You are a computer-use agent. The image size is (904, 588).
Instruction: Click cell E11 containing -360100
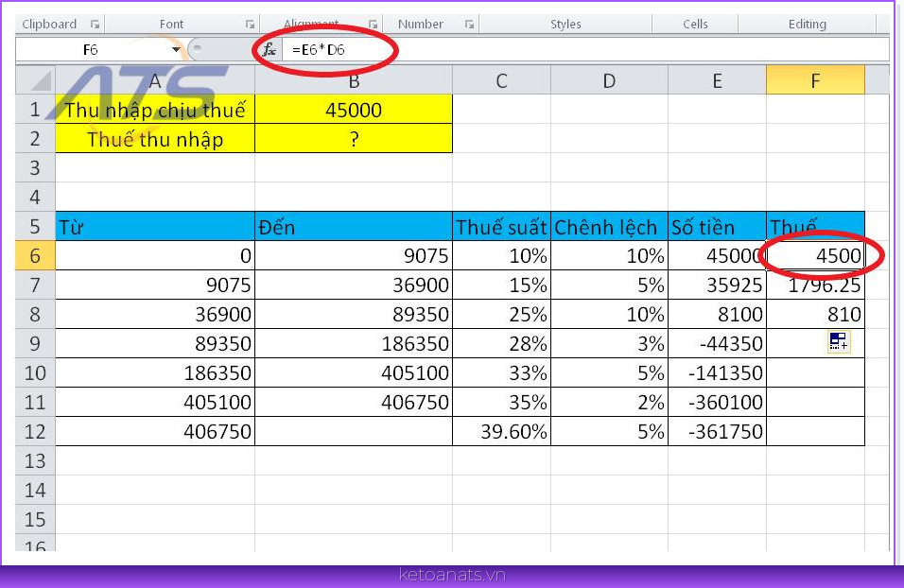point(717,402)
